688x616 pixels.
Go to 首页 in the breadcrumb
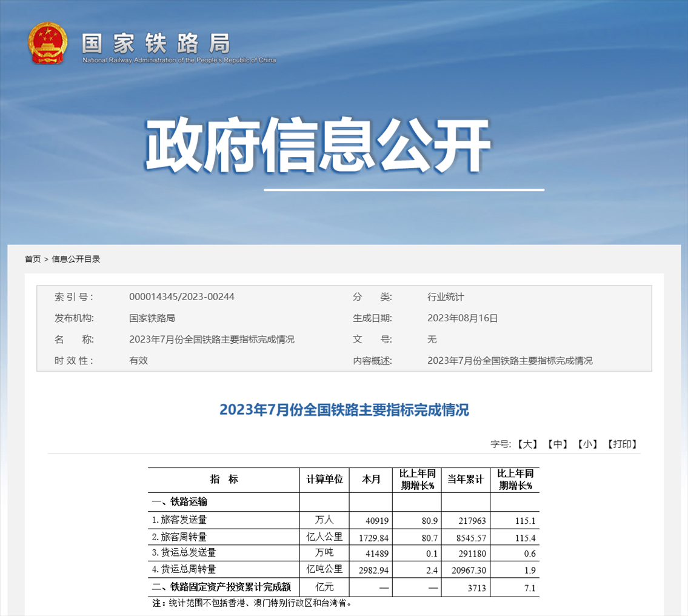point(33,259)
